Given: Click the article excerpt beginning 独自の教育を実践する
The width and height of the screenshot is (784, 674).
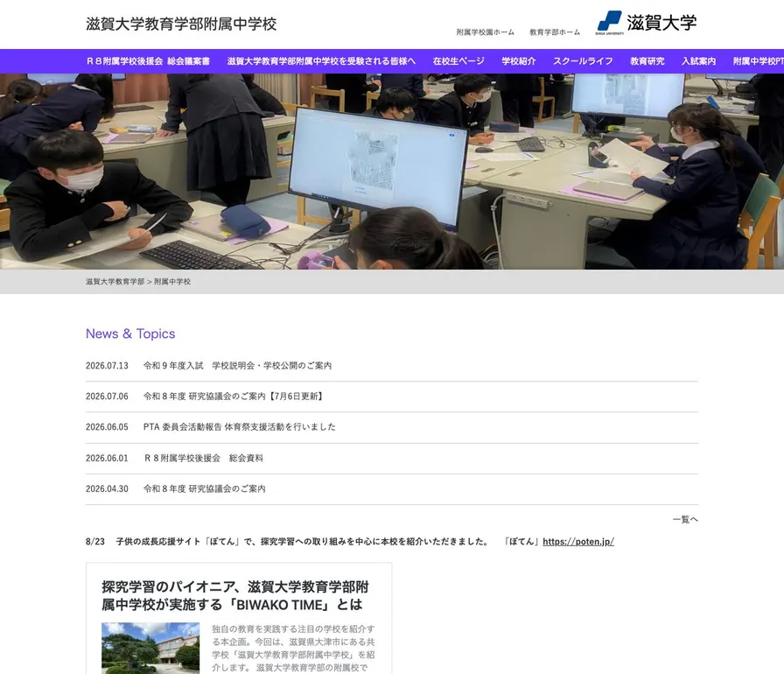Looking at the screenshot, I should click(x=293, y=648).
